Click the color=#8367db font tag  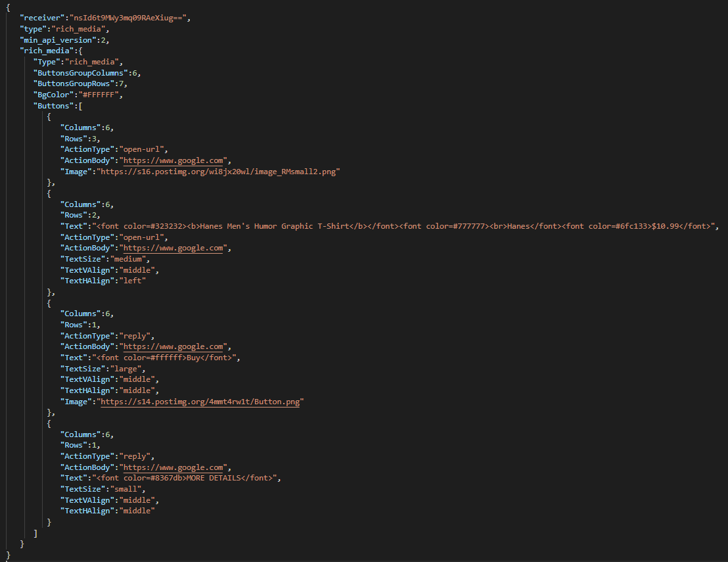142,479
